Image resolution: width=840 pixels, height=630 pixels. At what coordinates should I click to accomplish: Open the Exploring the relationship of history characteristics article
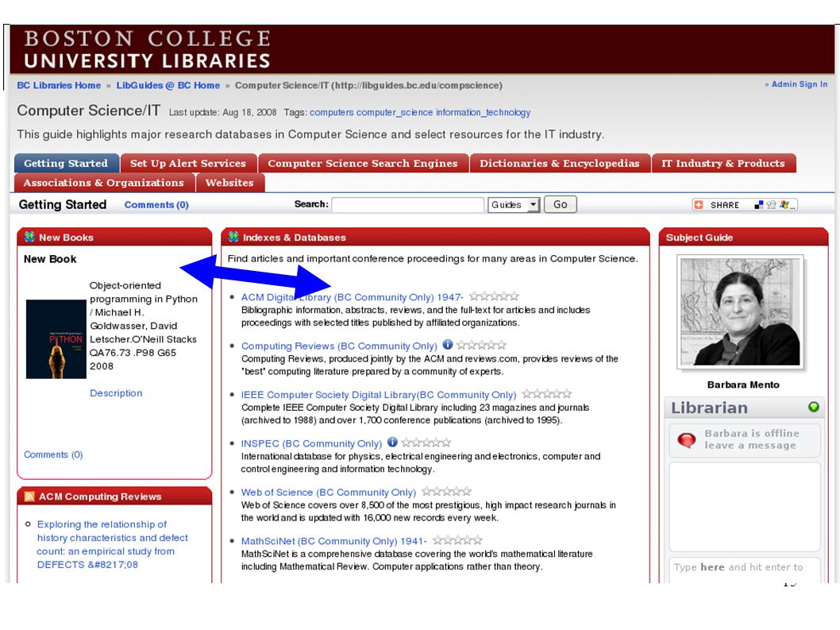tap(113, 544)
